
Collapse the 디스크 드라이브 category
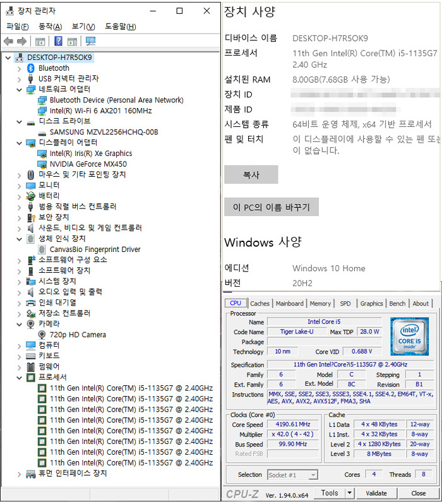click(20, 122)
